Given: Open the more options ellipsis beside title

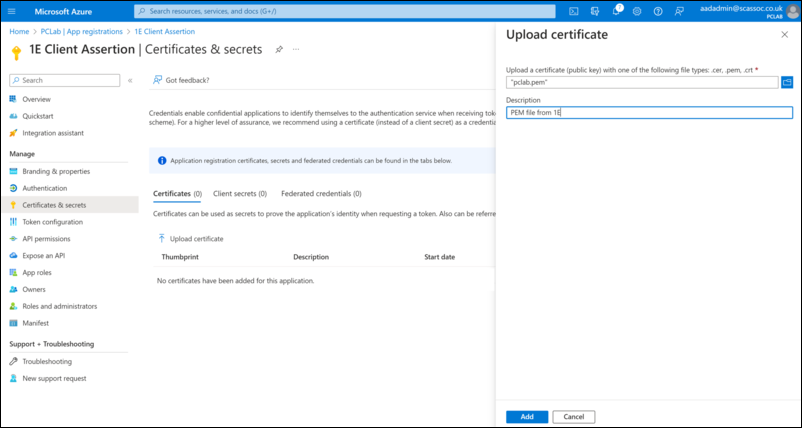Looking at the screenshot, I should point(296,49).
